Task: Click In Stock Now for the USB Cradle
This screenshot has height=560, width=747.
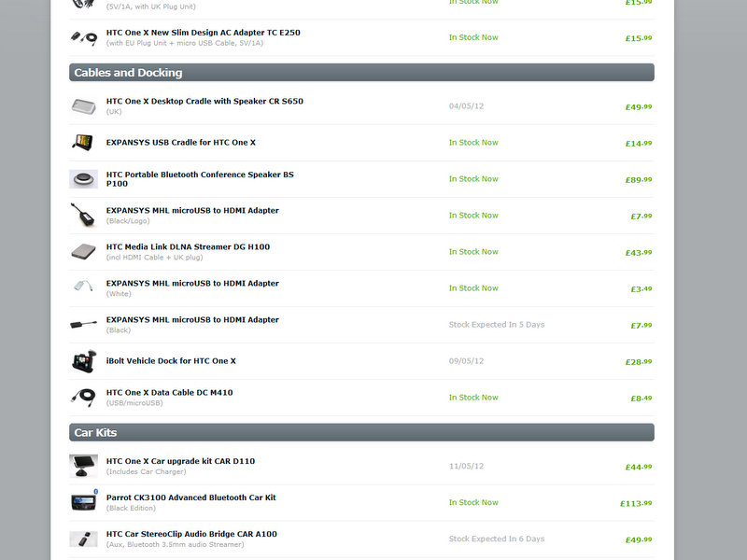Action: pyautogui.click(x=473, y=143)
